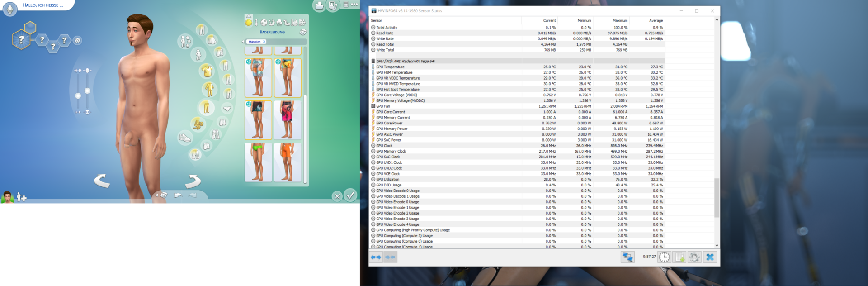Choose the green swim briefs thumbnail

[x=258, y=162]
